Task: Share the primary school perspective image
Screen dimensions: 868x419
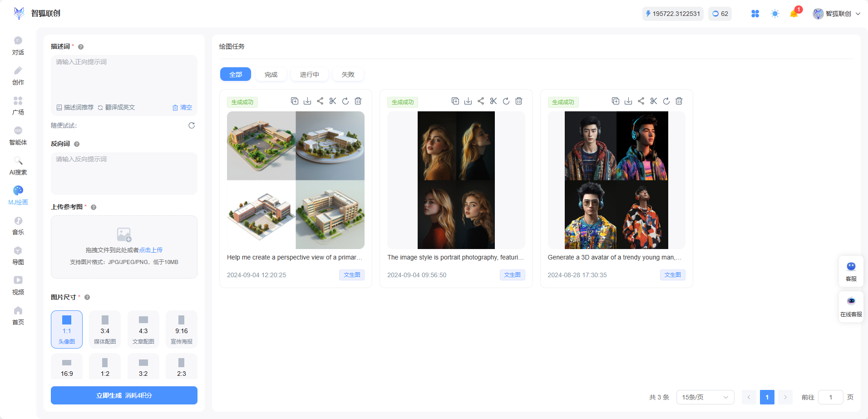Action: 320,101
